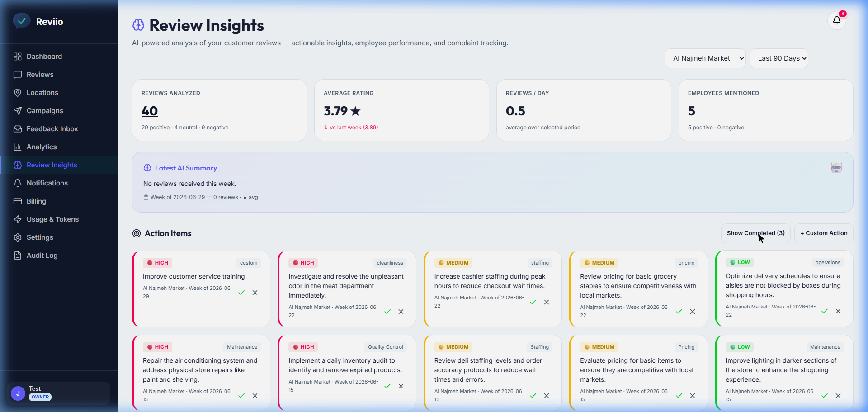Click the Reviio logo icon
This screenshot has height=412, width=868.
click(21, 21)
